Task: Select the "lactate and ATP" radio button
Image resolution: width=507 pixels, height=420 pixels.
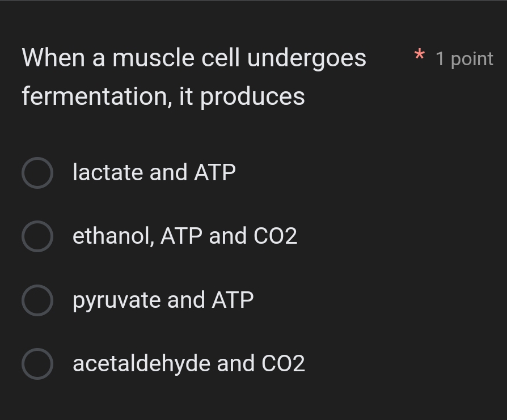Action: [x=37, y=172]
